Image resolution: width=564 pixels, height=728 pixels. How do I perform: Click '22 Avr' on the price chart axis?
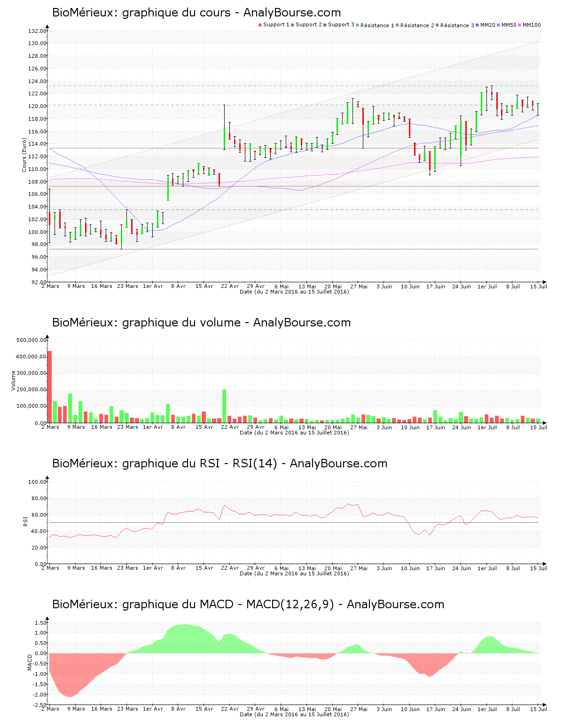coord(230,286)
